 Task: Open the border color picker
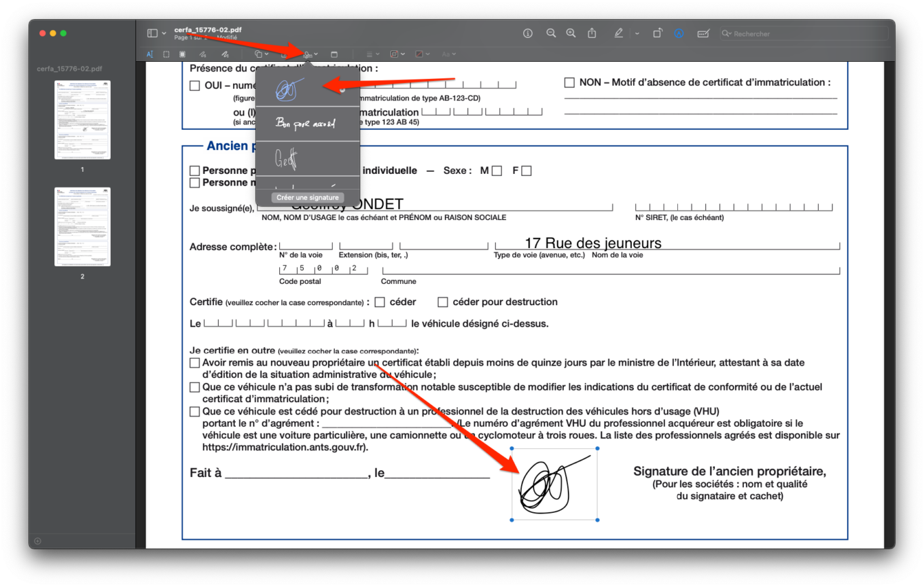click(x=397, y=54)
